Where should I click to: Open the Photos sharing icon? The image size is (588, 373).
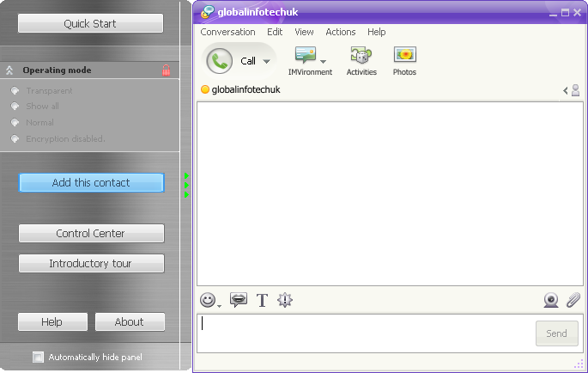point(404,55)
